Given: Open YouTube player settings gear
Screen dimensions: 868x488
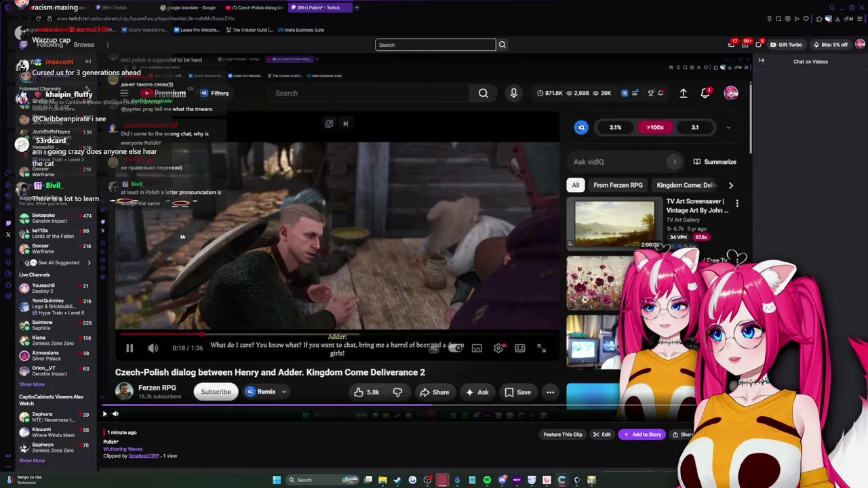Looking at the screenshot, I should pyautogui.click(x=498, y=348).
